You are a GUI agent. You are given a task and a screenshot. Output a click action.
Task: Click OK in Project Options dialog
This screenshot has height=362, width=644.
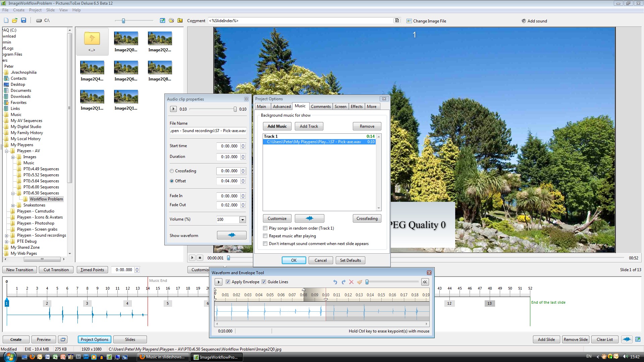click(293, 260)
